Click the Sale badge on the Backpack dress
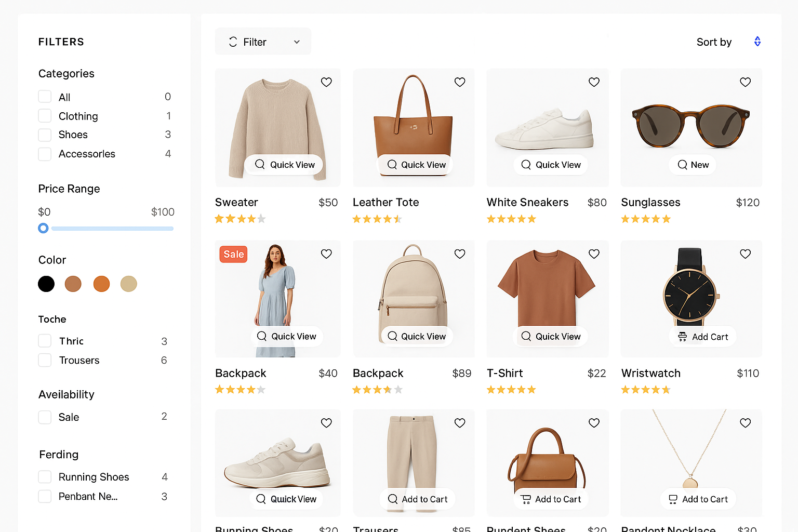This screenshot has width=798, height=532. tap(233, 254)
